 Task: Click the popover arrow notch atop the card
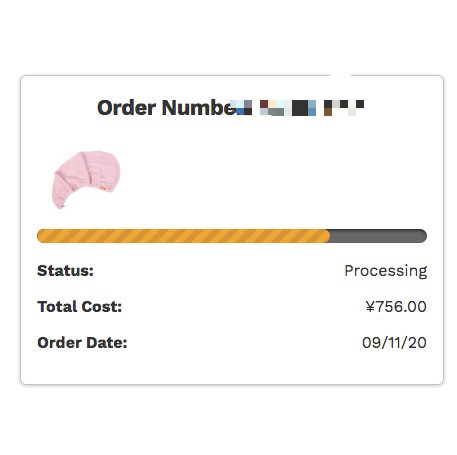(340, 75)
